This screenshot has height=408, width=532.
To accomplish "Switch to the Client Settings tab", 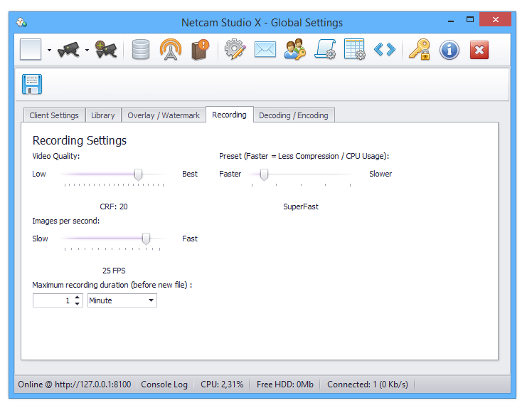I will point(54,115).
